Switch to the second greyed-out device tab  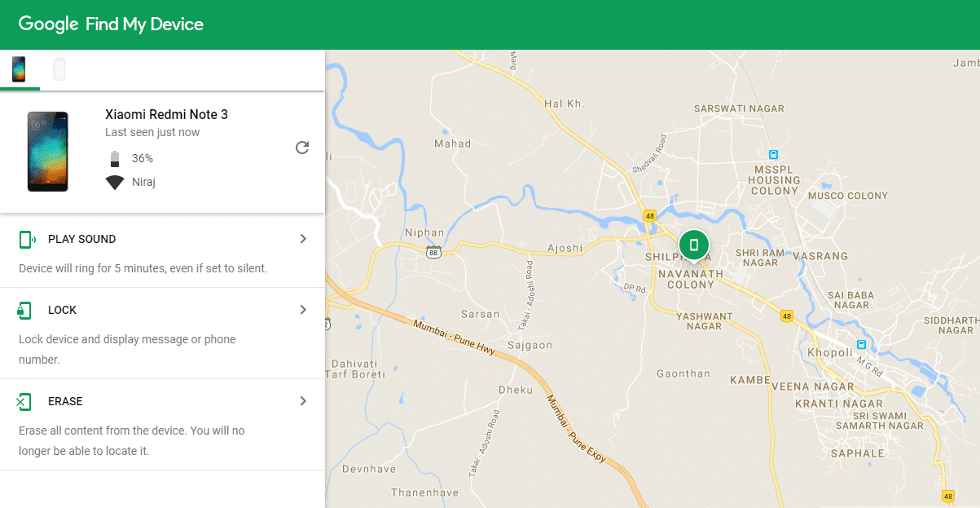click(59, 69)
